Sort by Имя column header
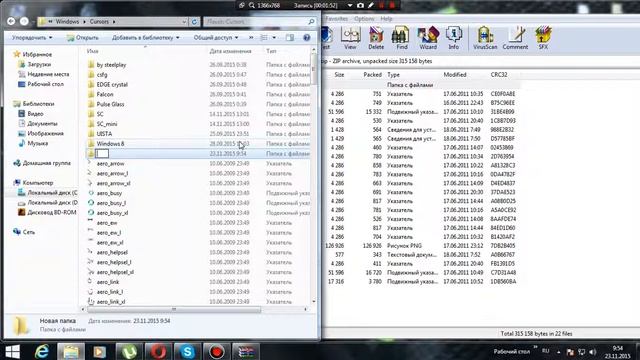The height and width of the screenshot is (360, 640). point(93,51)
